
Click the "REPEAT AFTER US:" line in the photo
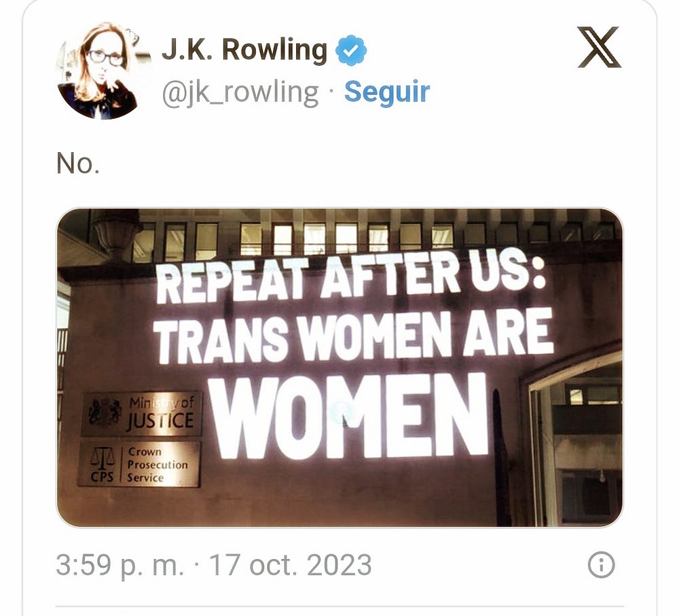351,277
